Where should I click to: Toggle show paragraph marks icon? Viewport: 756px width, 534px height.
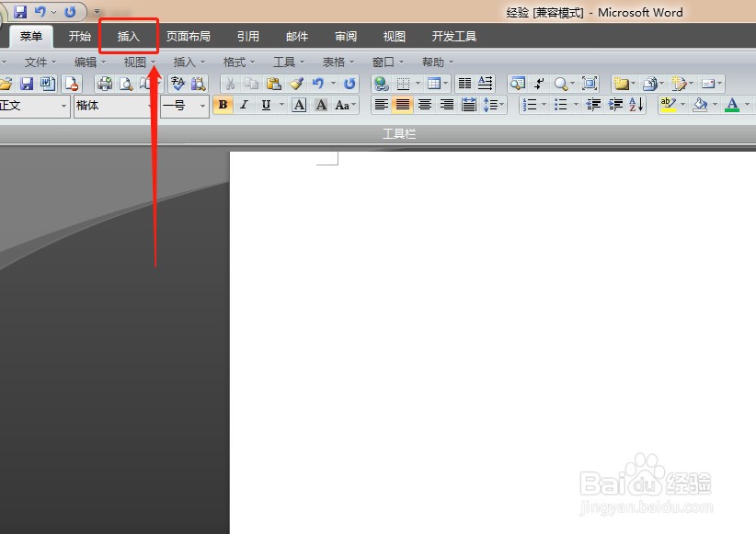pyautogui.click(x=539, y=84)
